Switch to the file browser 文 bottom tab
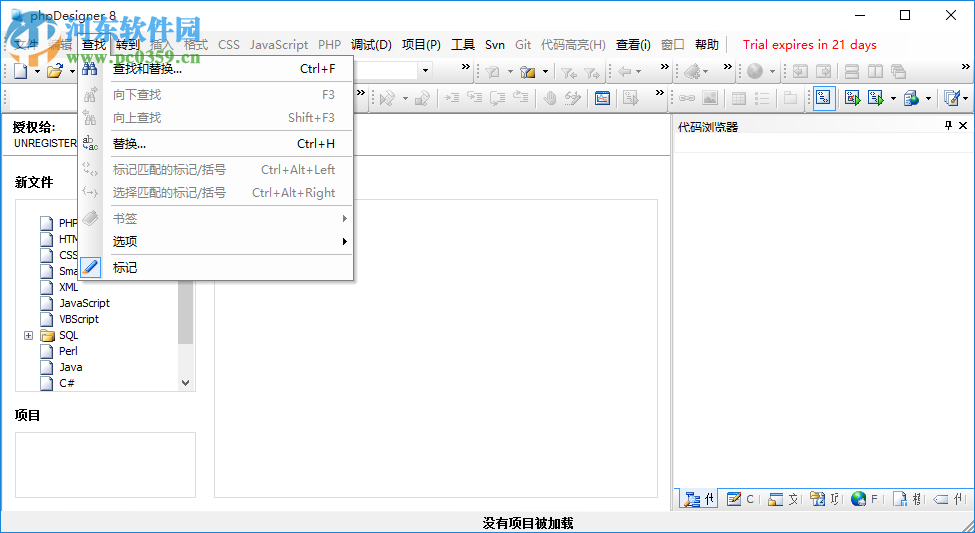The width and height of the screenshot is (975, 533). (x=783, y=499)
